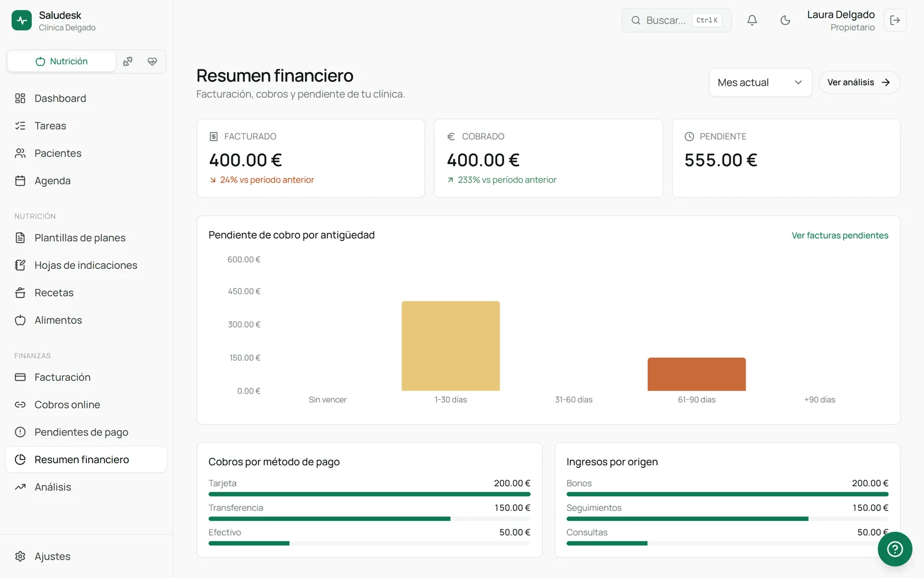Viewport: 924px width, 578px height.
Task: Switch to the fitness dumbbell module icon
Action: coord(128,61)
